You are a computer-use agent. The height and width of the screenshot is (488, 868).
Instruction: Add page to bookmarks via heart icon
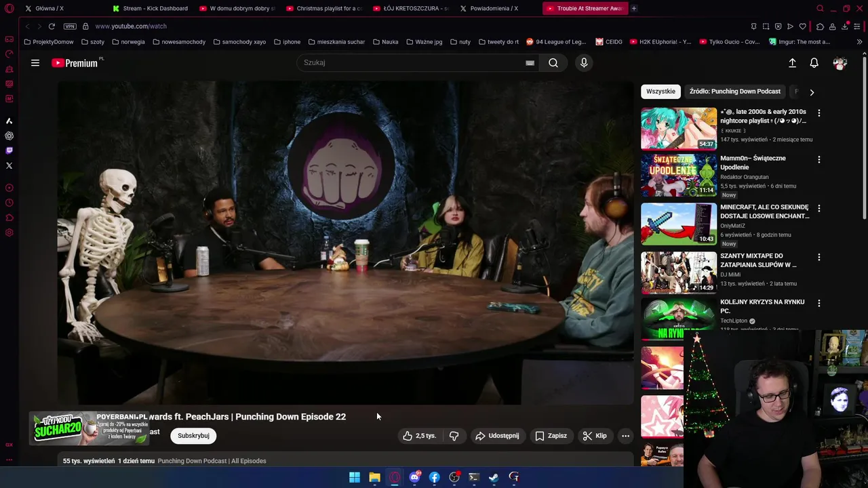[803, 26]
